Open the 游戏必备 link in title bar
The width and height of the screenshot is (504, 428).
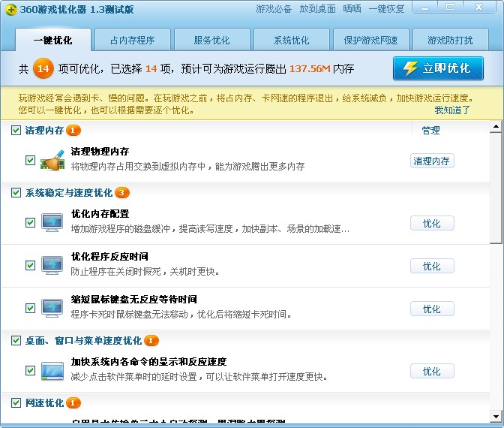click(274, 9)
